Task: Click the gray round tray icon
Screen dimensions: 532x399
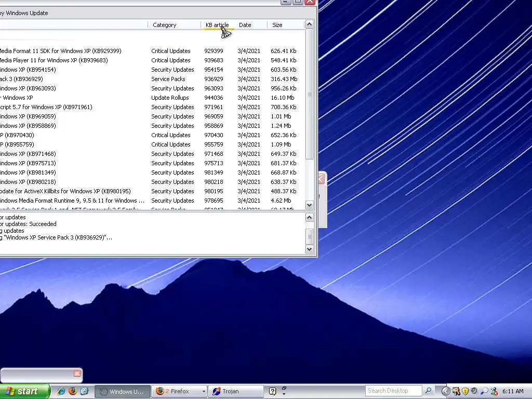Action: coord(474,391)
